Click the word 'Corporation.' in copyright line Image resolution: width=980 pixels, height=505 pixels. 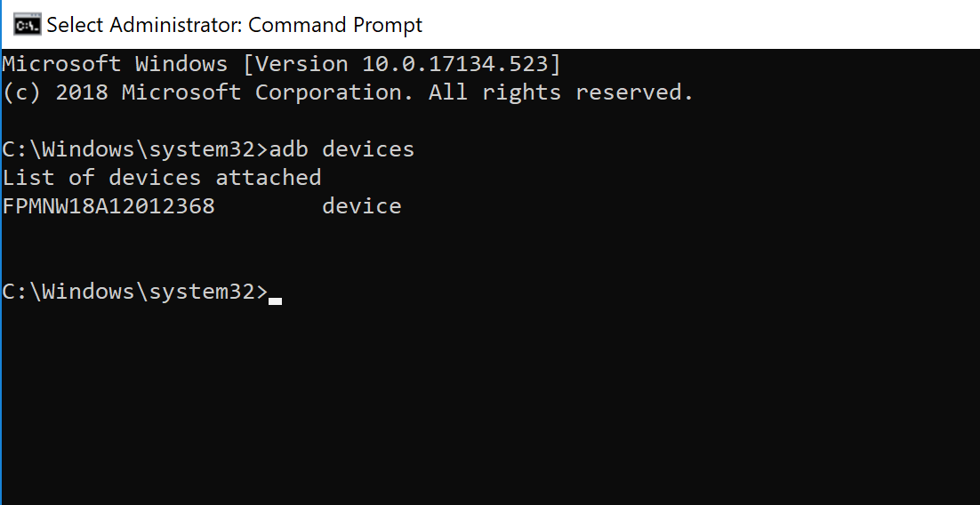pyautogui.click(x=334, y=92)
